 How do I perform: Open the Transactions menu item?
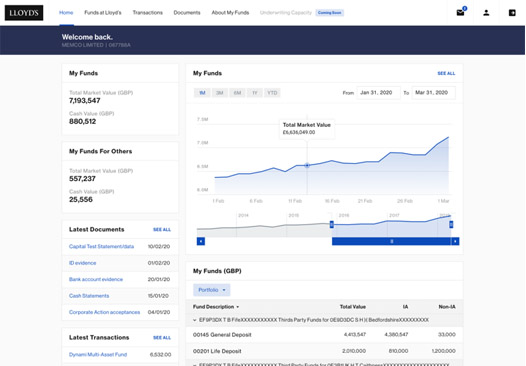[x=148, y=13]
